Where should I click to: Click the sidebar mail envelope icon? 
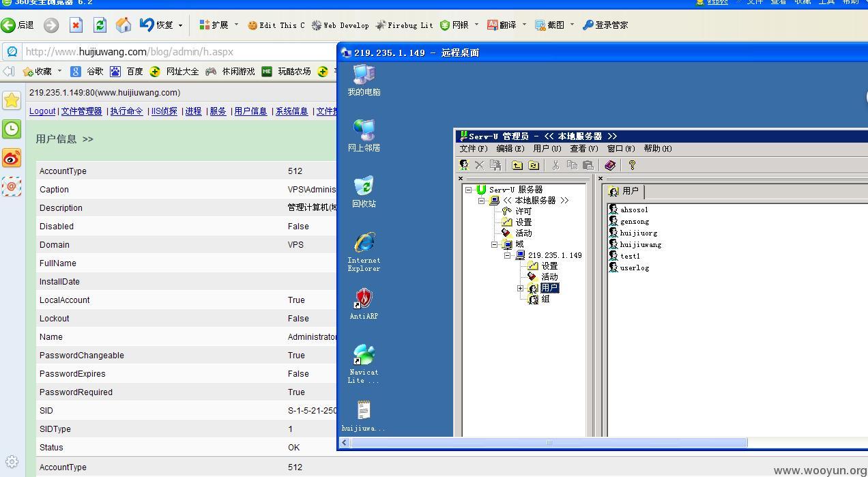click(12, 186)
